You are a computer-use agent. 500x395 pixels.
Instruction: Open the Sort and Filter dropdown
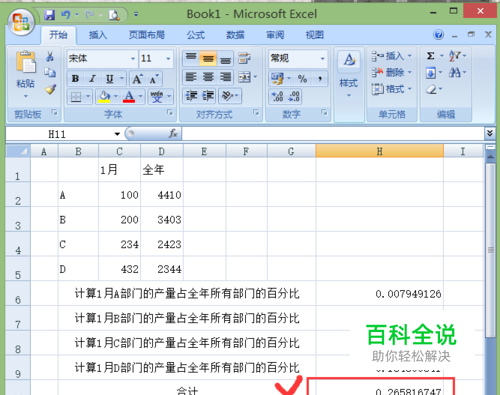pos(457,56)
